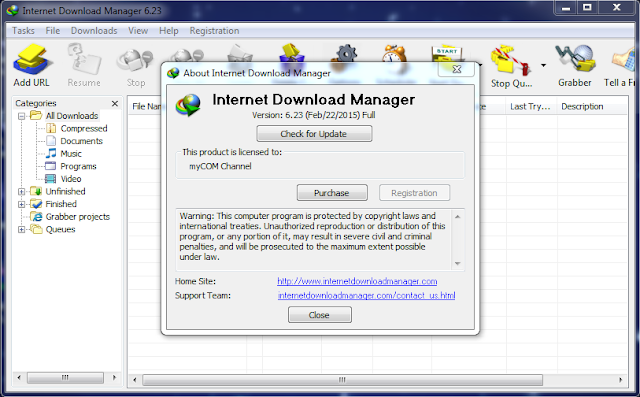640x397 pixels.
Task: Click the download list horizontal scrollbar thumb
Action: coord(342,380)
